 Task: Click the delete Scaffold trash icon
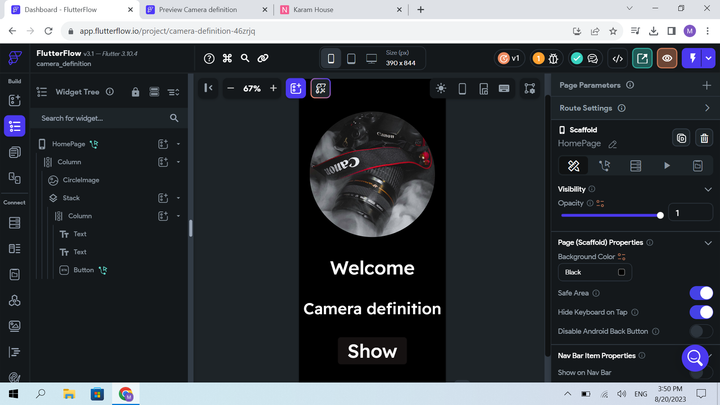pyautogui.click(x=704, y=138)
